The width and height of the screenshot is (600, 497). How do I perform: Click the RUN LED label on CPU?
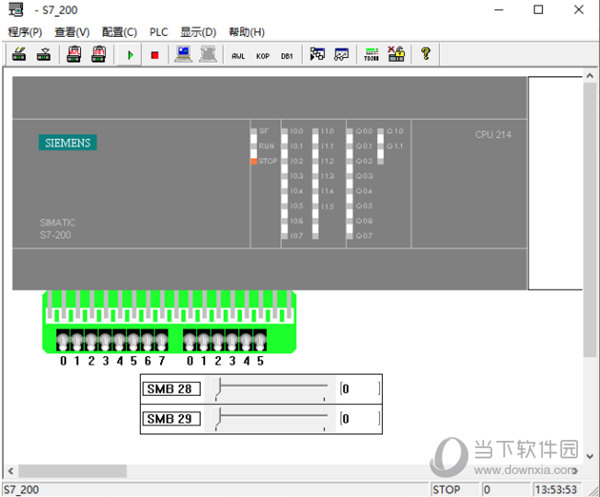coord(266,146)
